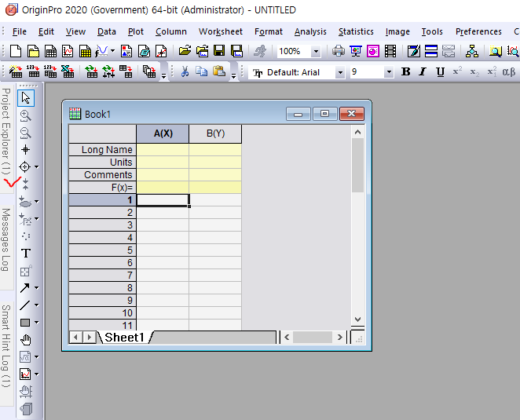Viewport: 520px width, 420px height.
Task: Open the project file icon
Action: 185,51
